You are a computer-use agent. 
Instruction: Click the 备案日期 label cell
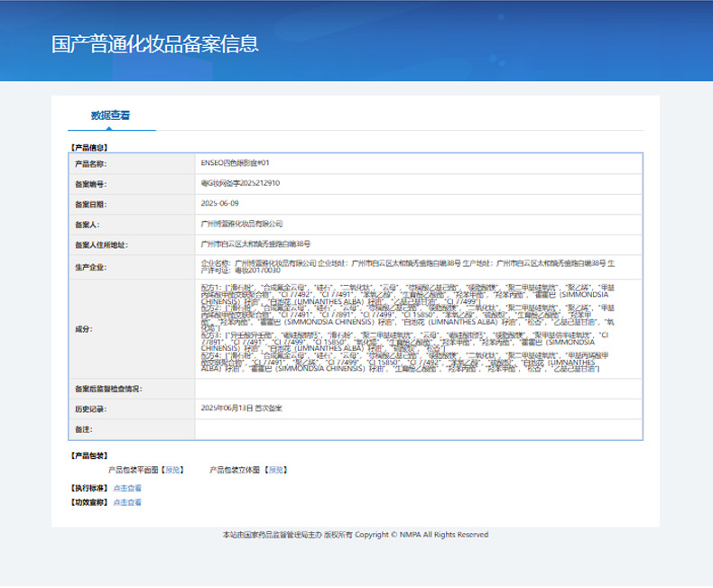[x=132, y=205]
